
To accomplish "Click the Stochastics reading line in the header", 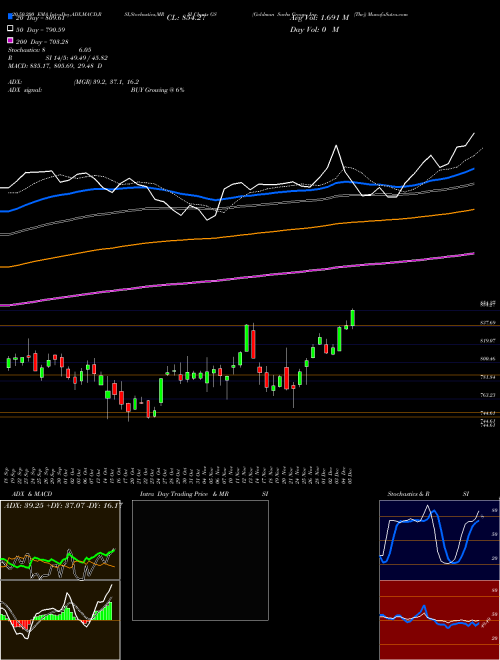I will (x=50, y=50).
